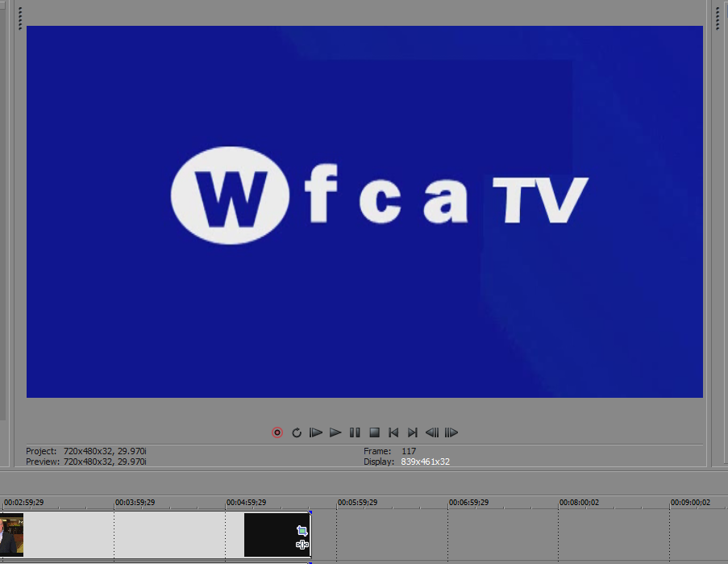Click the preview window left grip handle
The image size is (728, 564).
pyautogui.click(x=20, y=19)
